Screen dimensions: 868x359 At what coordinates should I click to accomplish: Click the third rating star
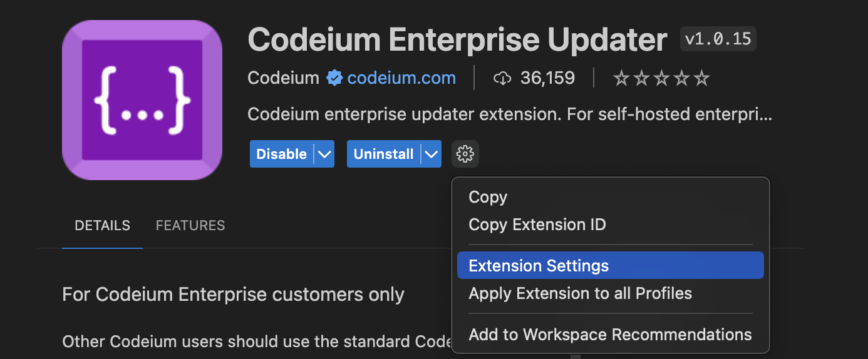(661, 78)
